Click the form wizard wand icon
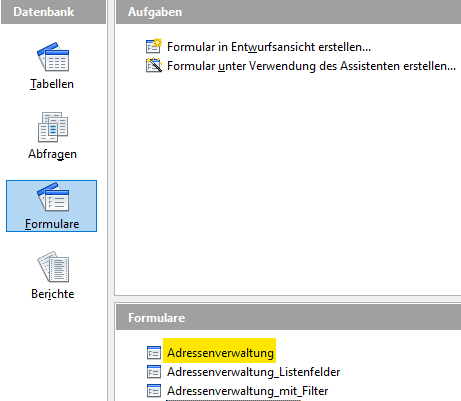 [154, 65]
